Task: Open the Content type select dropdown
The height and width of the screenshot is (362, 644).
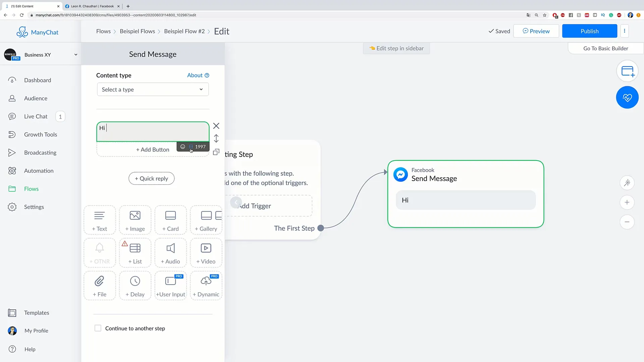Action: click(x=153, y=89)
